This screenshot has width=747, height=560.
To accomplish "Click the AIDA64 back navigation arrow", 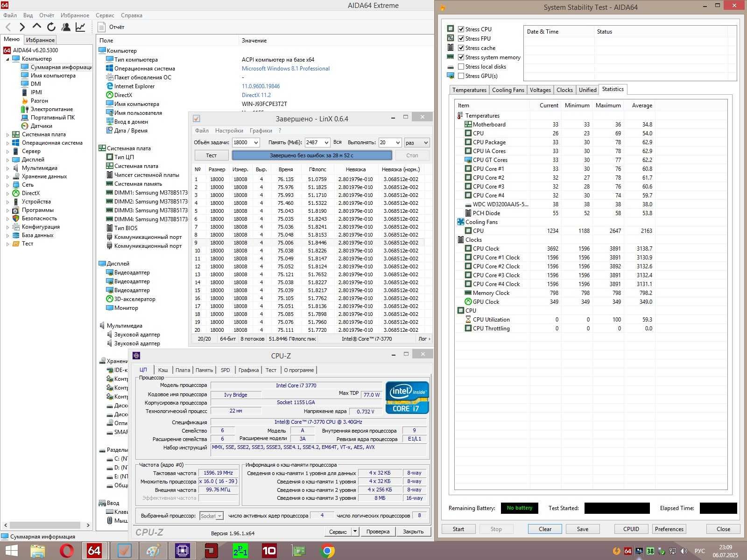I will pos(8,27).
